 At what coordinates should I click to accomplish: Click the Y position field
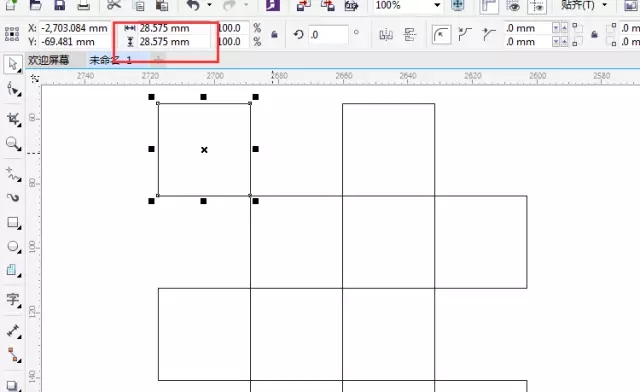(x=74, y=42)
